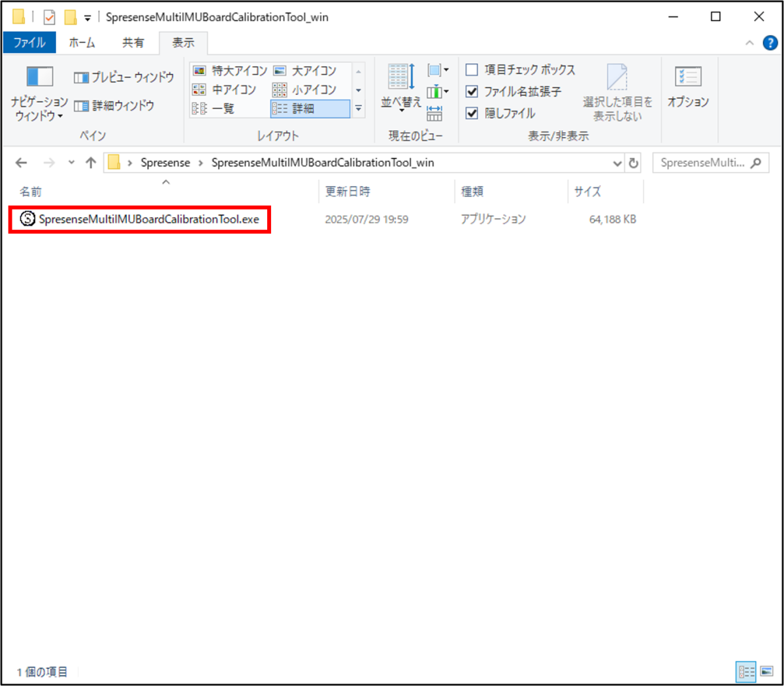Collapse the ribbon with chevron

pos(749,43)
